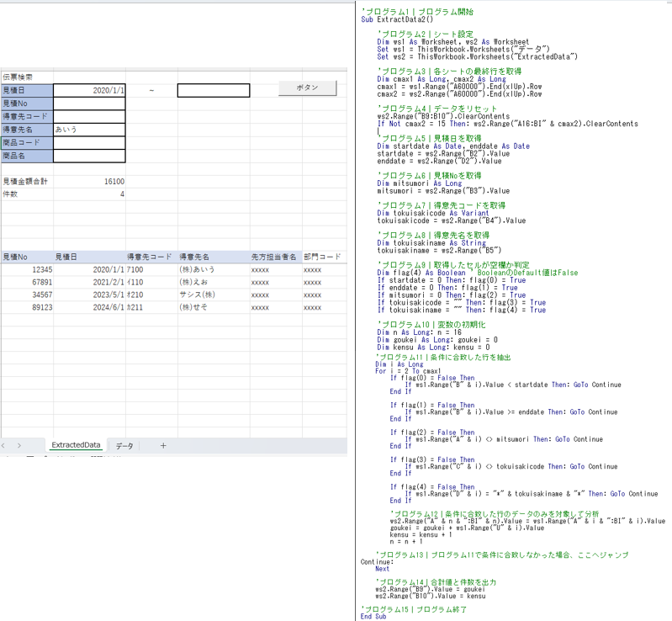
Task: Select the 商品名 search input cell
Action: [x=89, y=156]
